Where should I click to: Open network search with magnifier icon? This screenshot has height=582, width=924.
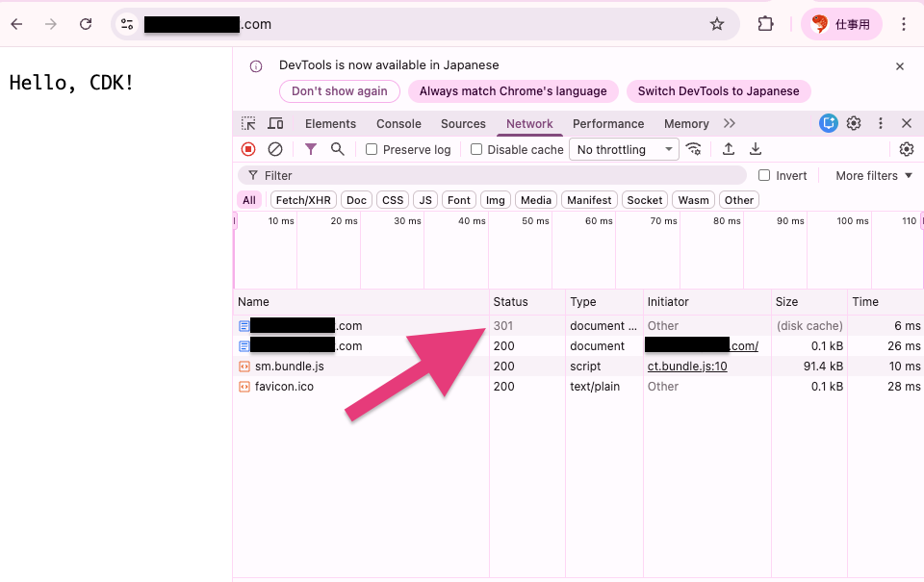click(338, 149)
